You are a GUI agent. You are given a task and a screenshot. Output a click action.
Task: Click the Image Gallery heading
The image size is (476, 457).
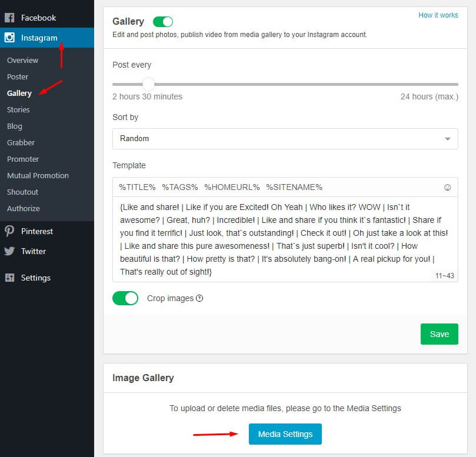click(143, 378)
